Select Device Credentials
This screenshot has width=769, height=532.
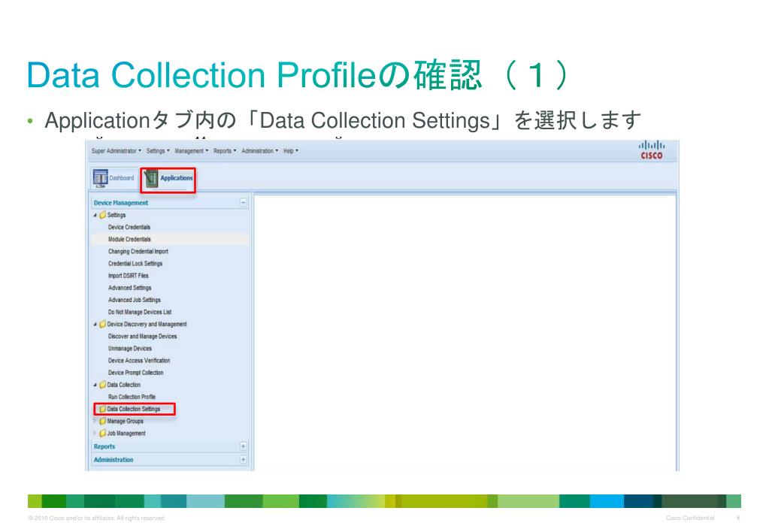(129, 227)
